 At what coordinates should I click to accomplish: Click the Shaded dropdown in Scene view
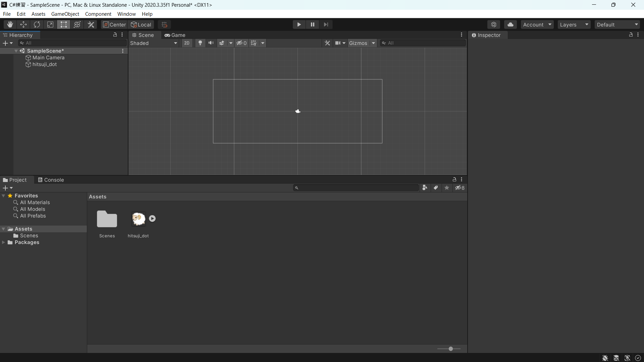point(154,43)
